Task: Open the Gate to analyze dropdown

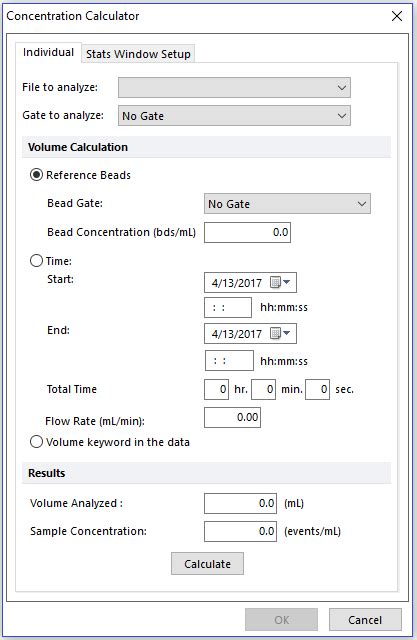Action: (234, 116)
